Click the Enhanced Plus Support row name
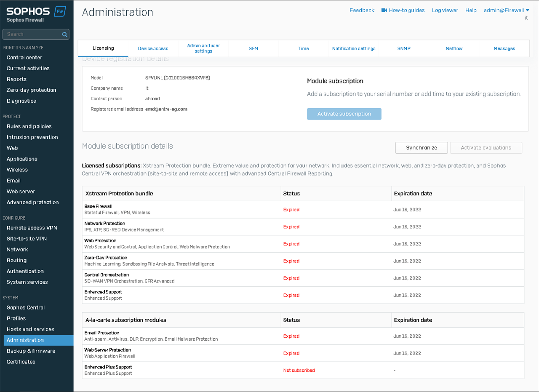539x392 pixels. click(108, 367)
